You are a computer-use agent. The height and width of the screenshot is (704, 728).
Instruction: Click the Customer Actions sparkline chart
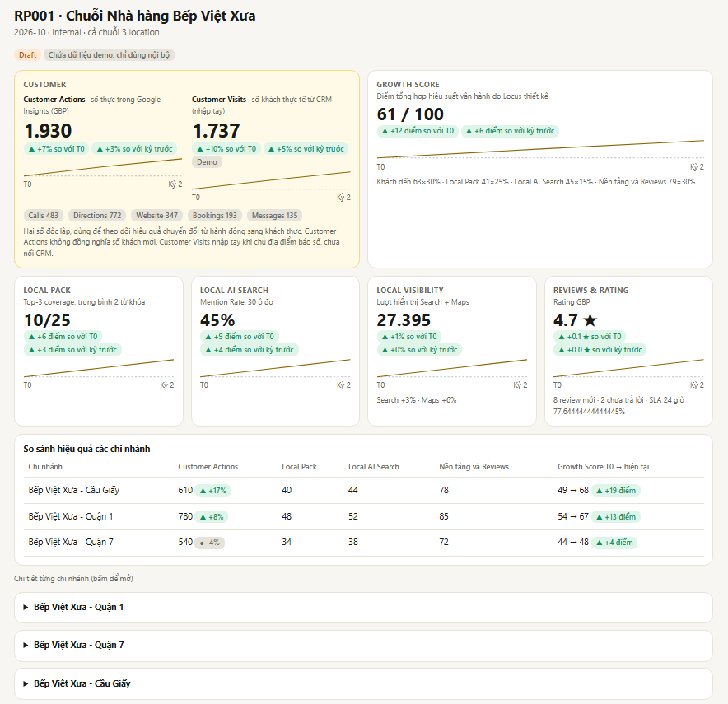click(x=103, y=167)
